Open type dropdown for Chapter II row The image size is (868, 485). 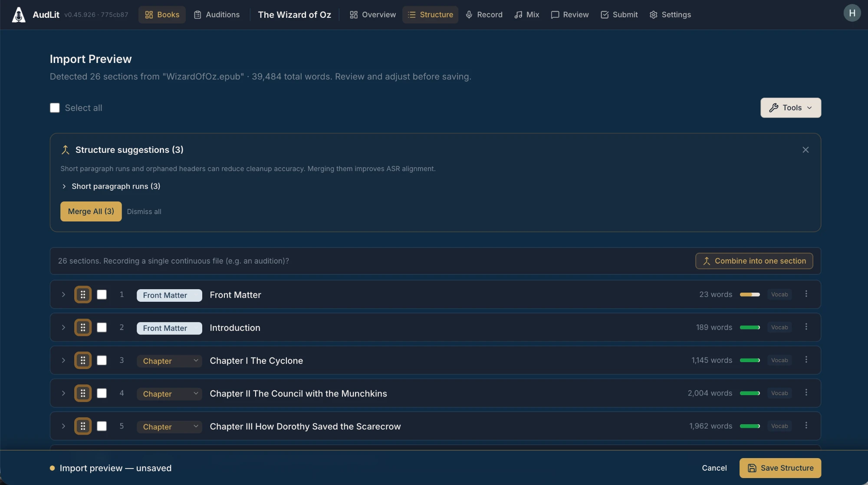click(x=169, y=394)
